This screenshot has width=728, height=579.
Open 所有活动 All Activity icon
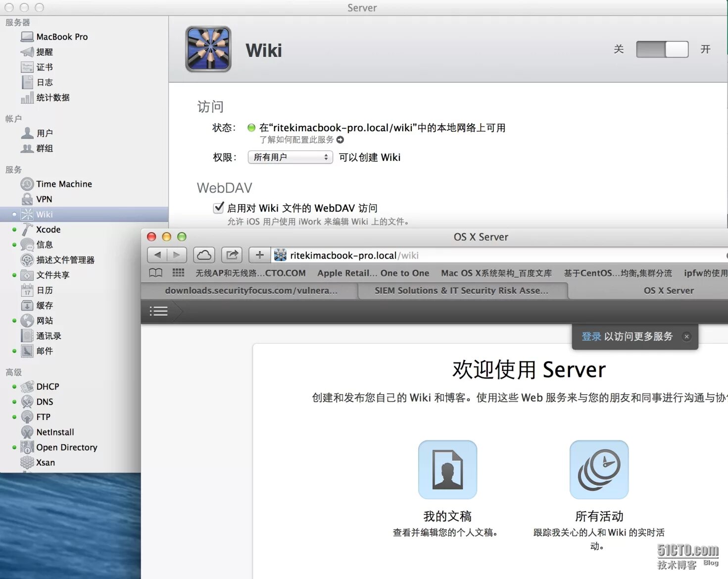(x=599, y=470)
